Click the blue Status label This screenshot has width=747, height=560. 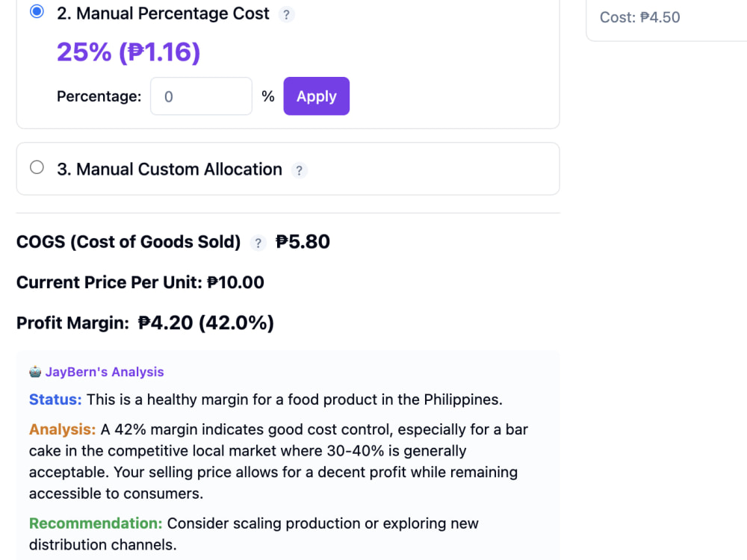55,399
